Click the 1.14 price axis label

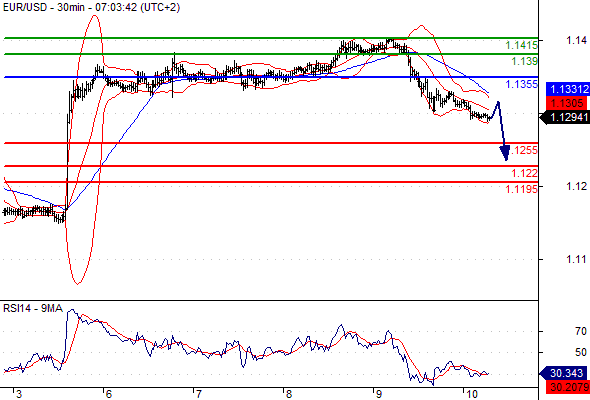tap(576, 40)
